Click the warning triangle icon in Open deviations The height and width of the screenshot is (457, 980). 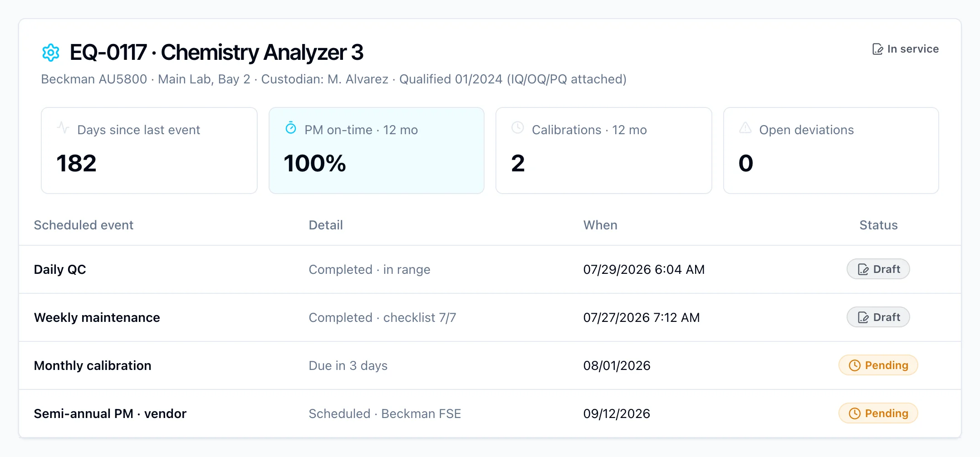click(x=745, y=128)
